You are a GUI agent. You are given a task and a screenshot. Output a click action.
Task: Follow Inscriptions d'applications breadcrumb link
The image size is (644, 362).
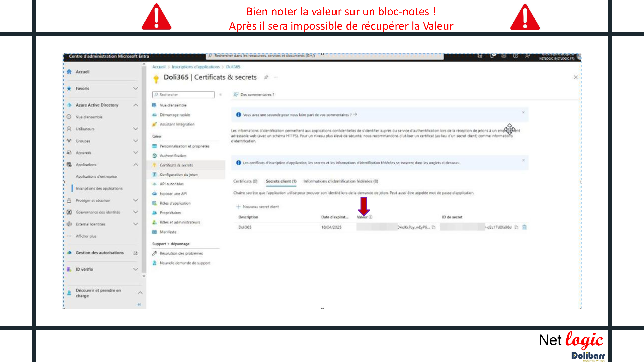click(196, 67)
